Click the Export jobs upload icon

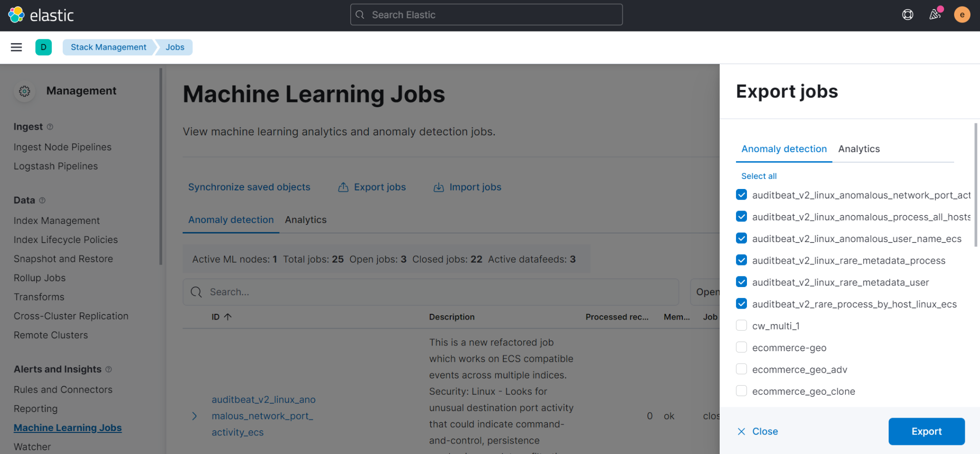point(343,187)
